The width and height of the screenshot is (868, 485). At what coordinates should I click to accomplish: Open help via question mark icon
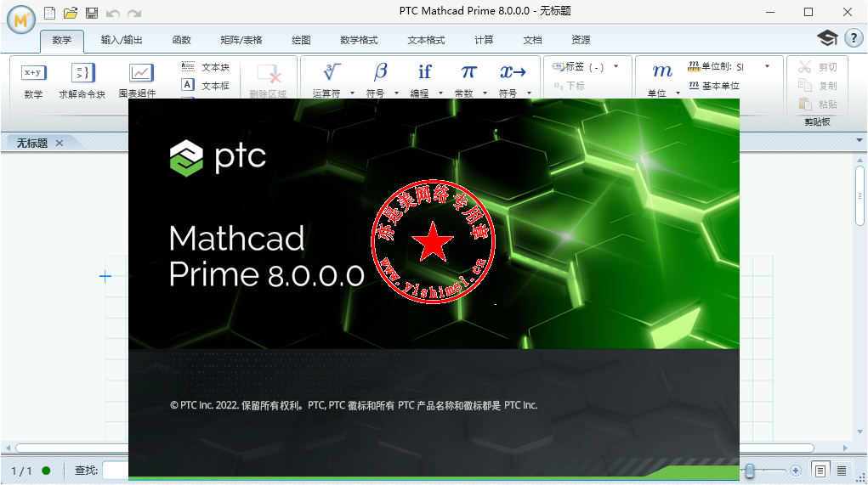pos(854,38)
